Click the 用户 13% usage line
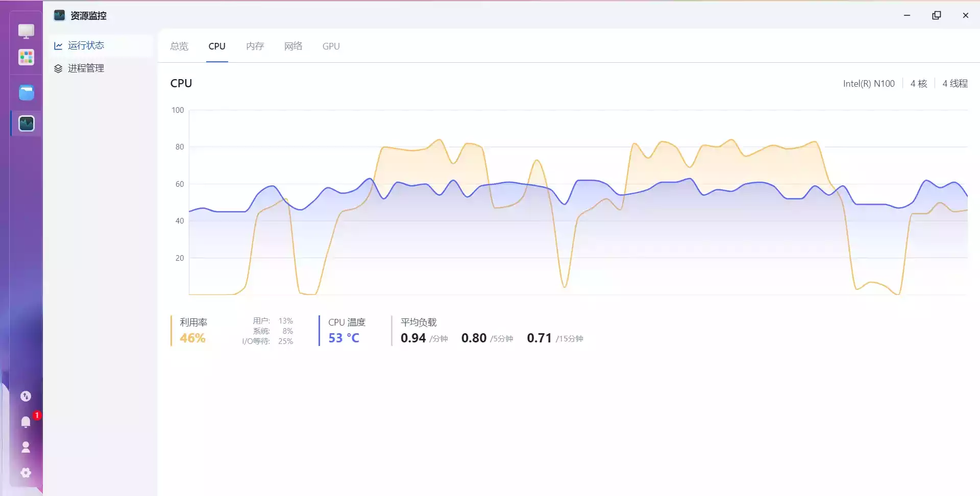Screen dimensions: 980x496 (273, 321)
